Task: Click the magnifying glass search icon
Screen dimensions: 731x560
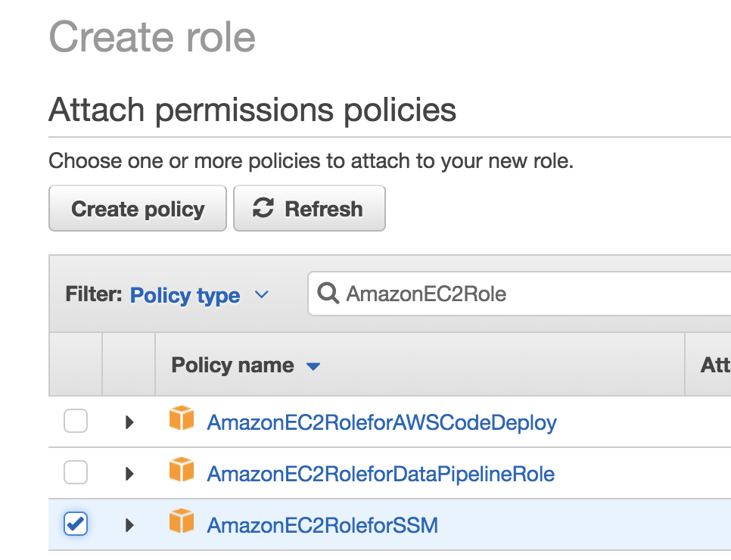Action: click(x=328, y=294)
